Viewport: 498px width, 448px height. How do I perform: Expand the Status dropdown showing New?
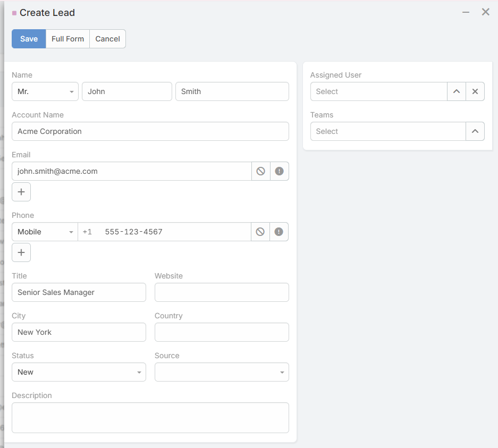pos(79,372)
